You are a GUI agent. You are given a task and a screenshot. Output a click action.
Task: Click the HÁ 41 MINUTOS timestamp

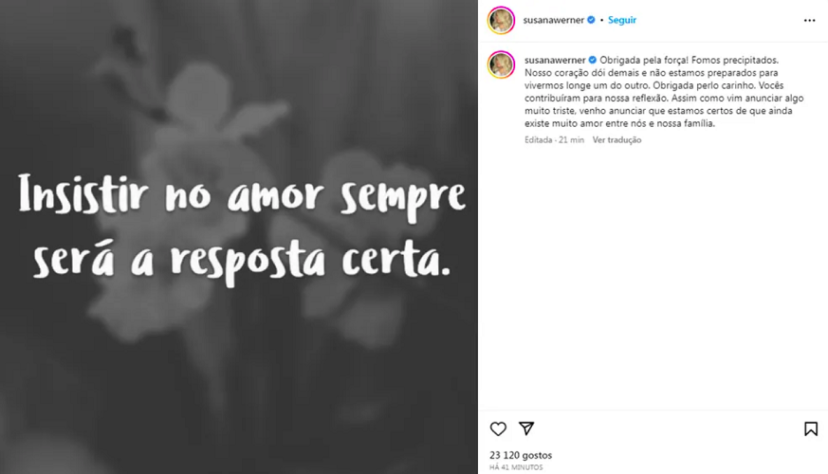coord(516,467)
